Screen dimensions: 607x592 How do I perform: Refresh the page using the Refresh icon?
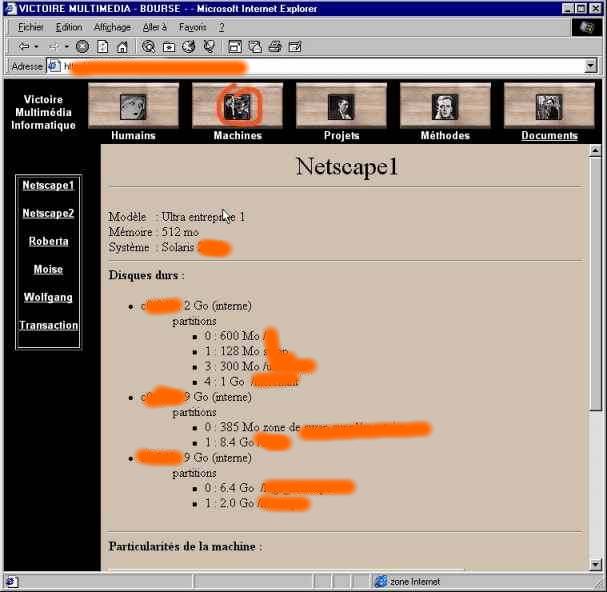tap(103, 47)
